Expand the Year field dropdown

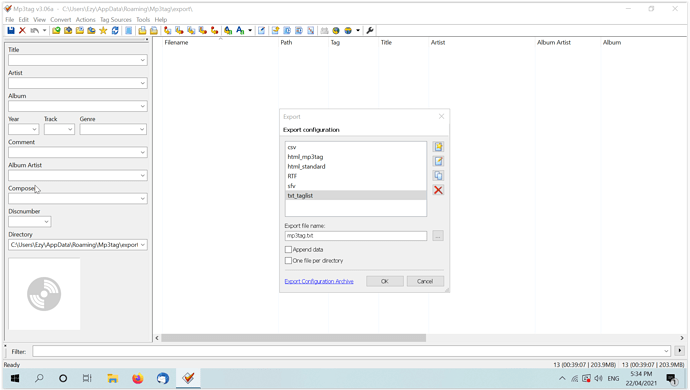(x=34, y=129)
